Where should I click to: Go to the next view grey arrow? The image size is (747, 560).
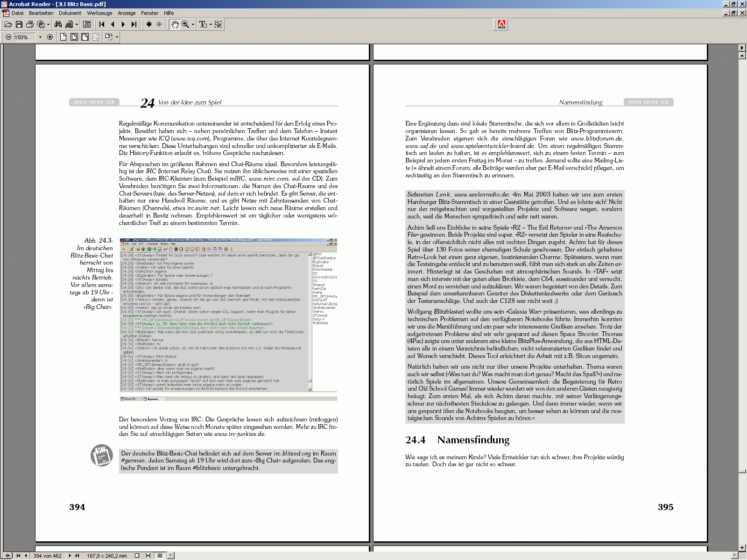160,24
